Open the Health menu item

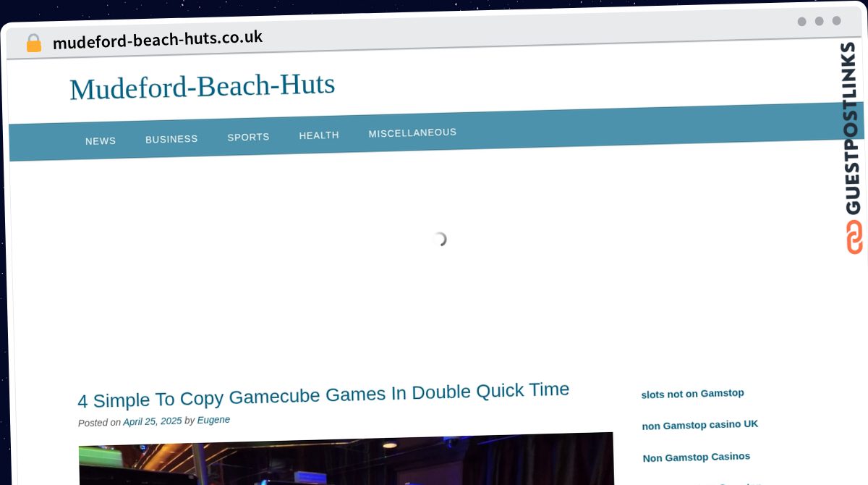(x=319, y=135)
